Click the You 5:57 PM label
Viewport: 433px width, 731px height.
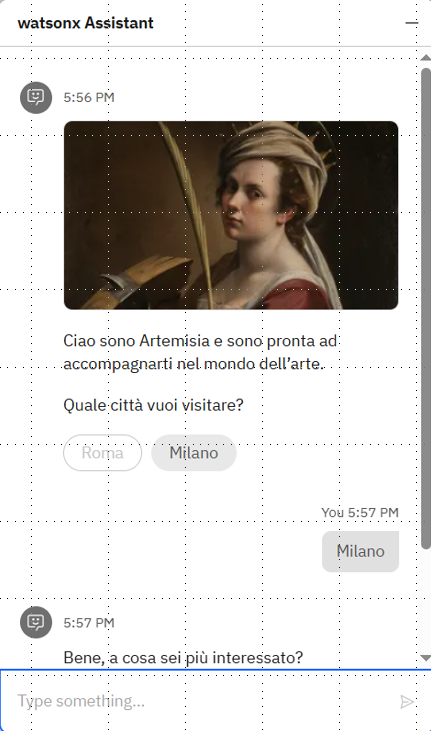(x=360, y=512)
